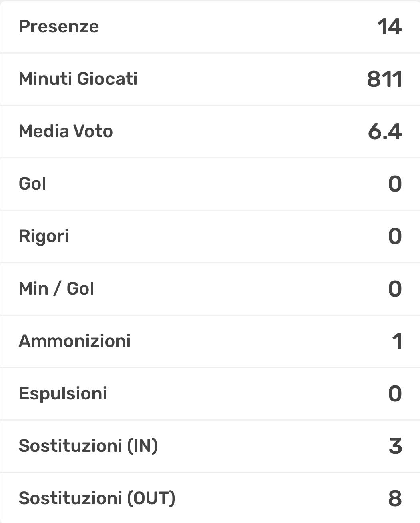This screenshot has height=523, width=420.
Task: Select the Sostituzioni (OUT) value 8
Action: pos(395,498)
